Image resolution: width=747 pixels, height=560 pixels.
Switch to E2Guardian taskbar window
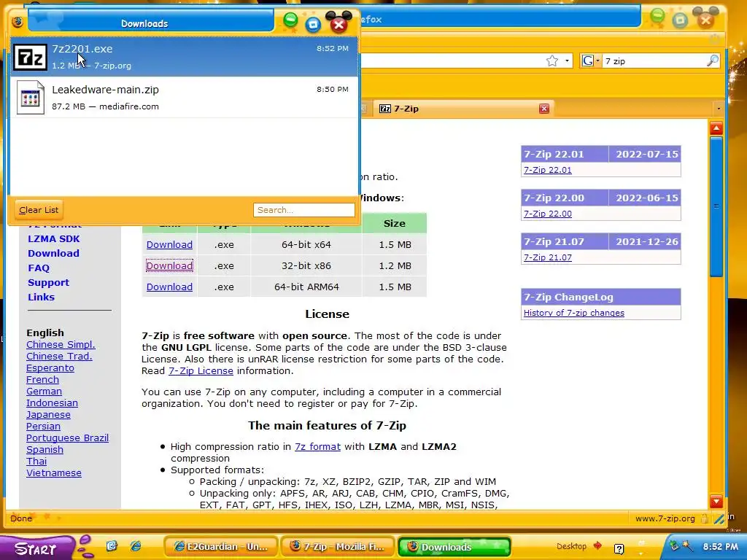(220, 547)
